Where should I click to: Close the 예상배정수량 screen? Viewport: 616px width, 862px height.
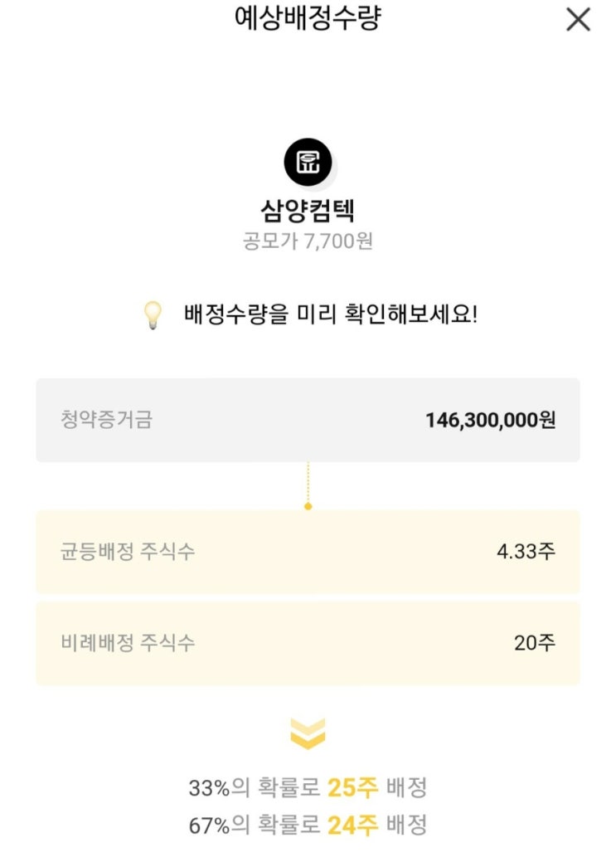pos(578,19)
